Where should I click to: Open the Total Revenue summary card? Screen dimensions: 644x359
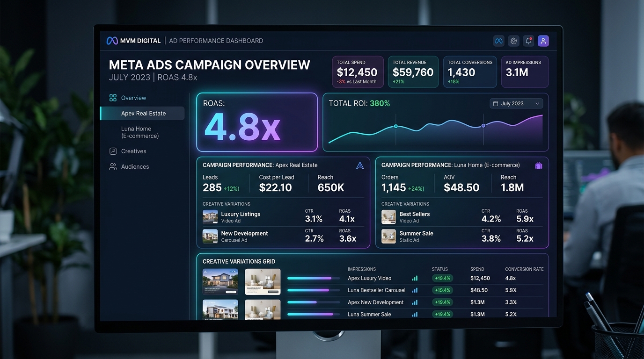click(413, 72)
